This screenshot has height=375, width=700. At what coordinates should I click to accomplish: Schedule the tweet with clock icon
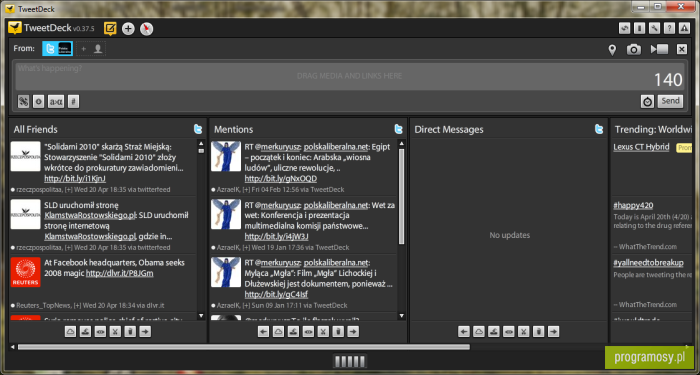pos(647,101)
